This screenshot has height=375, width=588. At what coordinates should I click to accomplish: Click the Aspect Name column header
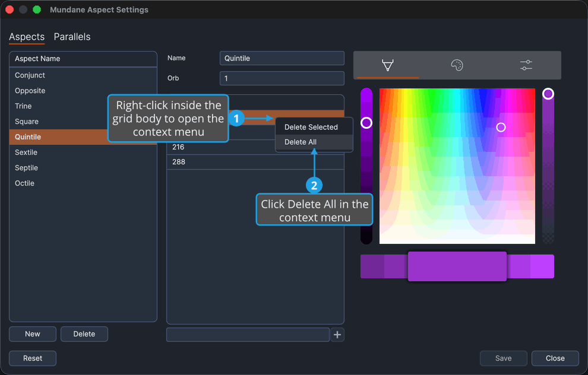[83, 59]
